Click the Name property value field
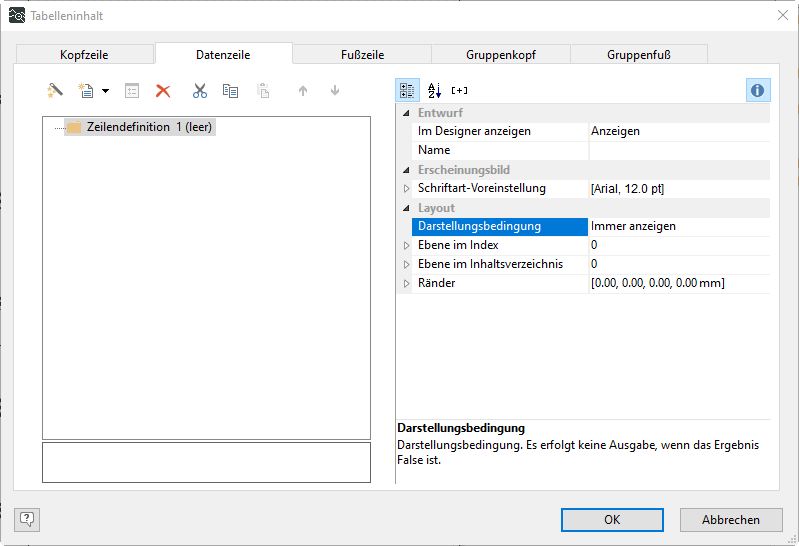 [678, 151]
